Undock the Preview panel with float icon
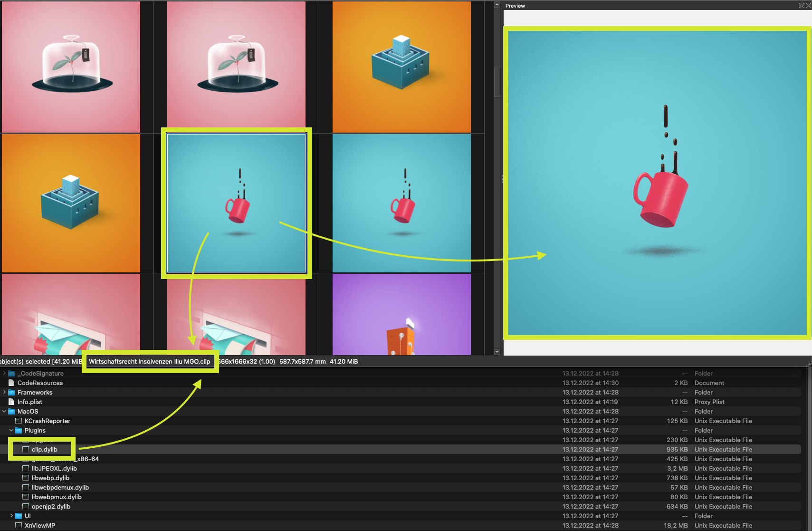This screenshot has height=531, width=812. 802,6
